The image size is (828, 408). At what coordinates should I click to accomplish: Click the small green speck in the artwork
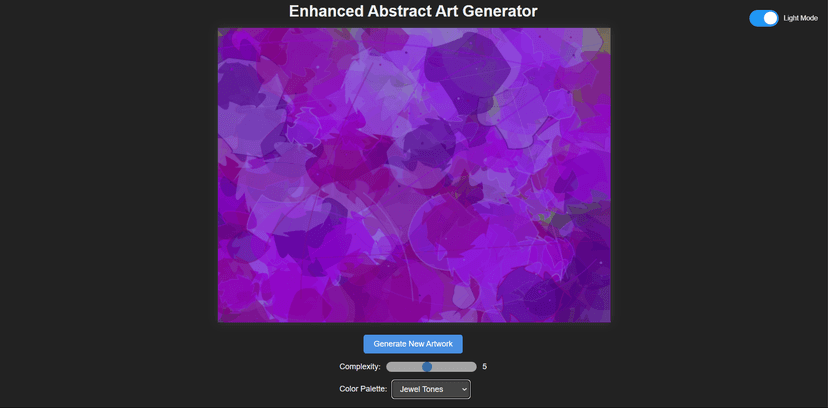click(x=548, y=217)
